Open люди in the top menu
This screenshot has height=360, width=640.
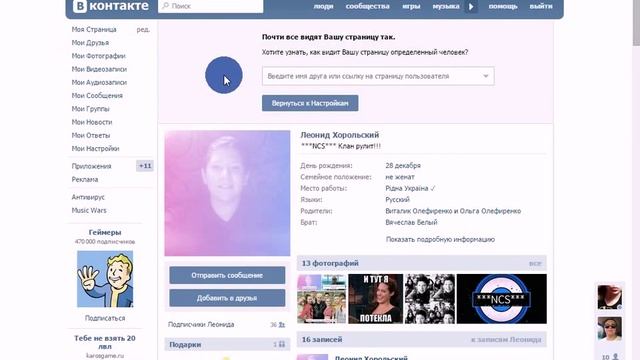323,6
